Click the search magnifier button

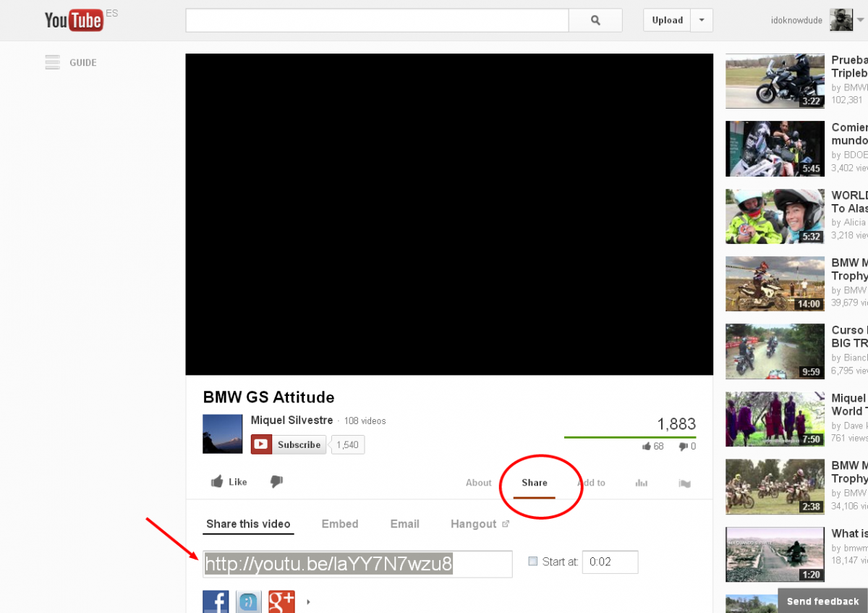(x=595, y=20)
